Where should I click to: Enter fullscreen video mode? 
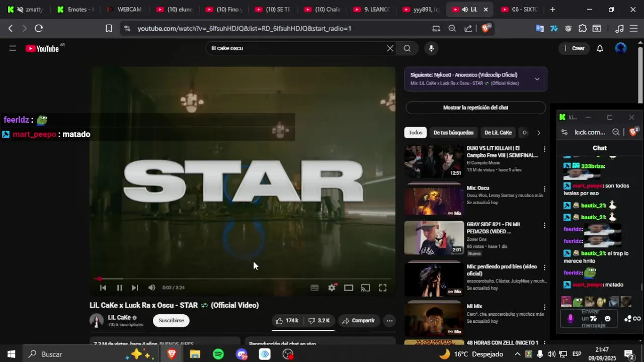tap(383, 288)
